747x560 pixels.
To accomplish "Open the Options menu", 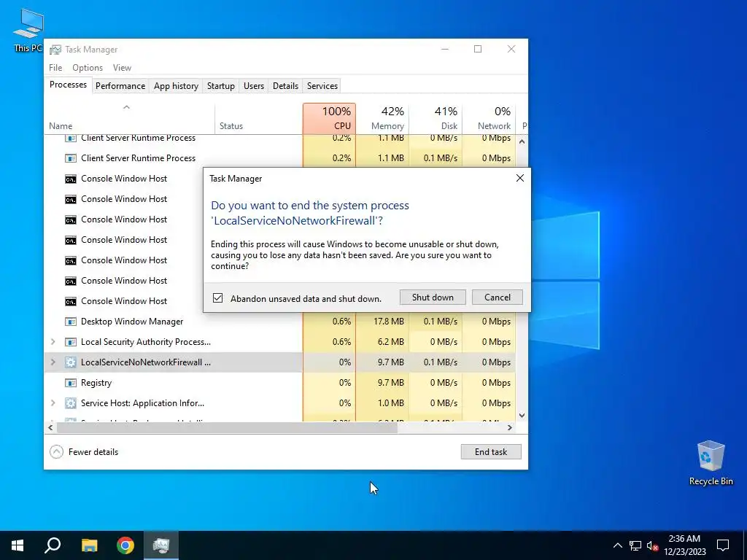I will point(88,68).
